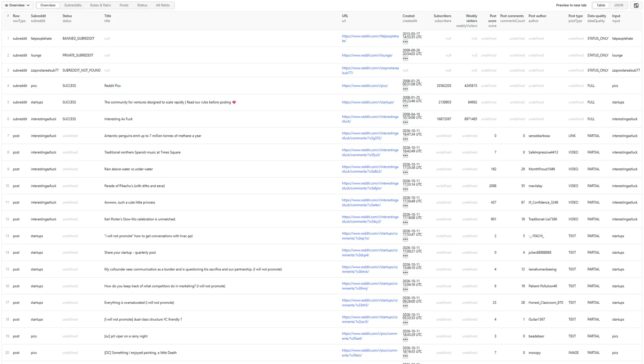
Task: Show the All fields tab
Action: [163, 5]
